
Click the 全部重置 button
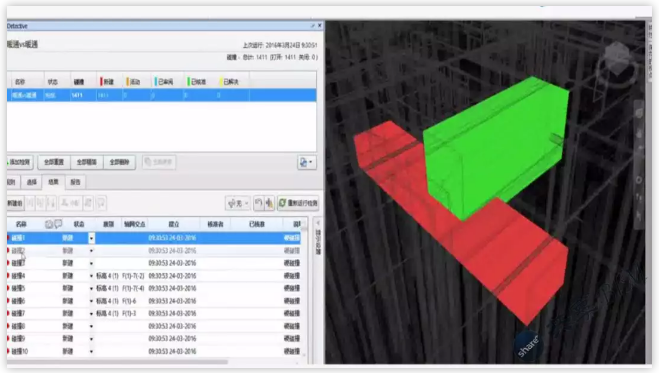coord(54,162)
